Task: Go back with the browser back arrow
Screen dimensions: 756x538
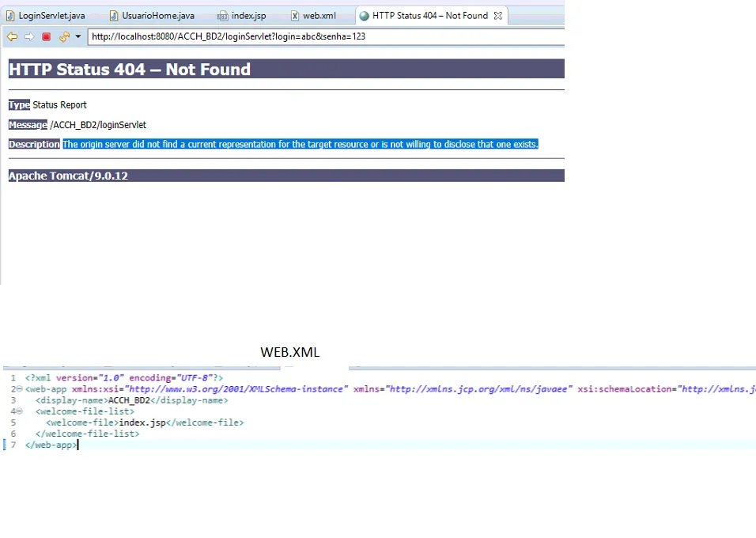Action: (x=12, y=36)
